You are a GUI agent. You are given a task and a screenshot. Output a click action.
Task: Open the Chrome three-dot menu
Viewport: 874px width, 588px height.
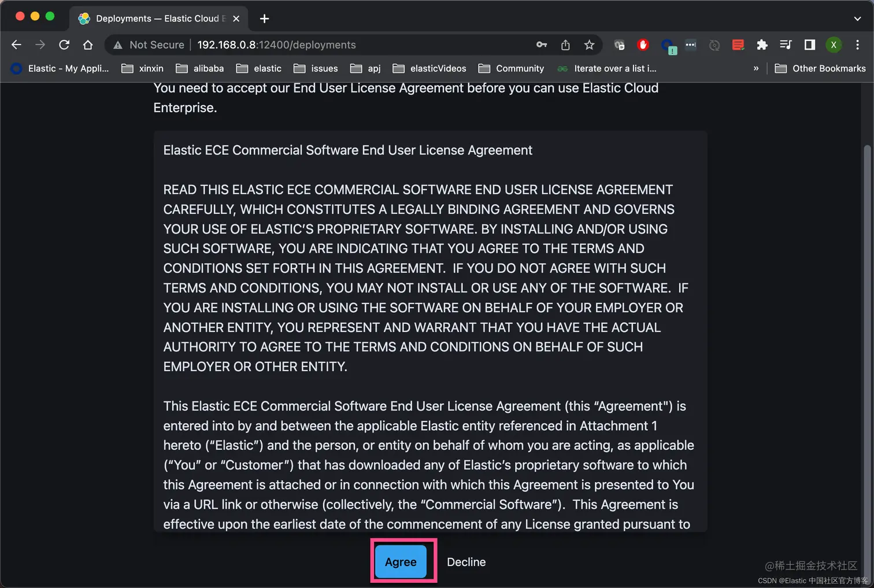pyautogui.click(x=857, y=45)
